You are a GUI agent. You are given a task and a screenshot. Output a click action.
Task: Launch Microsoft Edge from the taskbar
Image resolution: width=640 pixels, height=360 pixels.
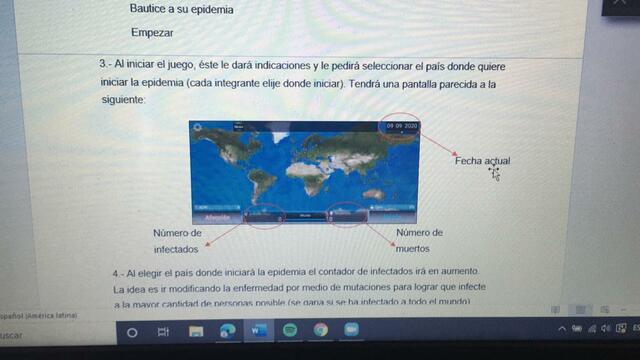(227, 331)
